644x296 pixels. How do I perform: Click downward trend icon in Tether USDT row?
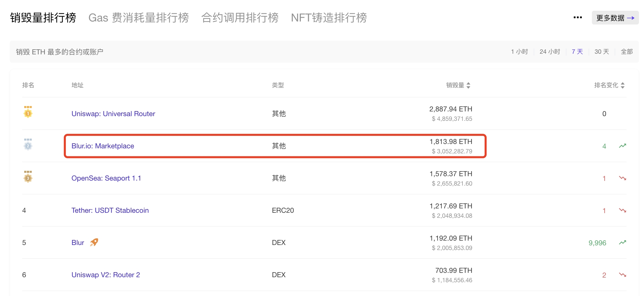(x=622, y=210)
